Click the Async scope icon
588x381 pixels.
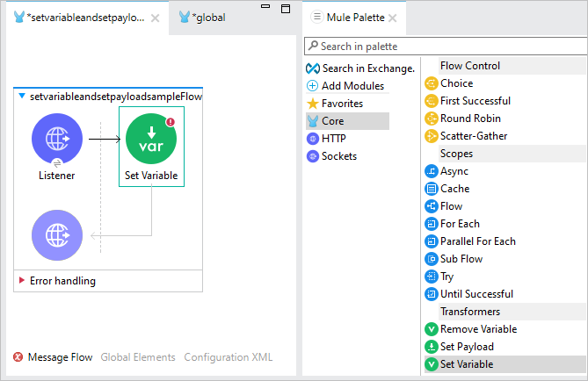(432, 171)
